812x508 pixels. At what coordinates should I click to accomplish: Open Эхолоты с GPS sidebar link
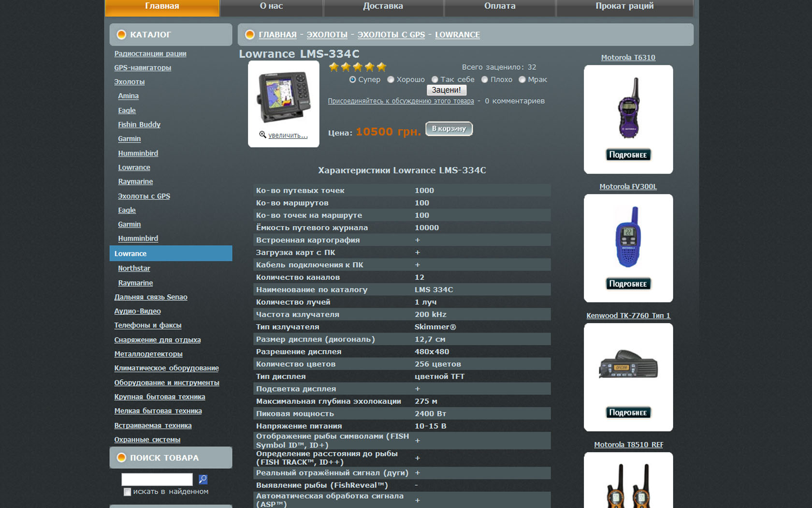[144, 196]
